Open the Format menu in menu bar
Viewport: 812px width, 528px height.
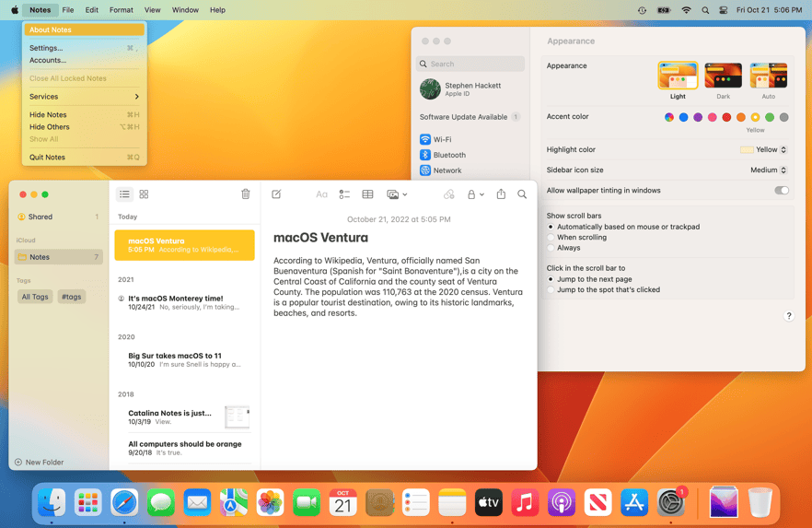(122, 10)
